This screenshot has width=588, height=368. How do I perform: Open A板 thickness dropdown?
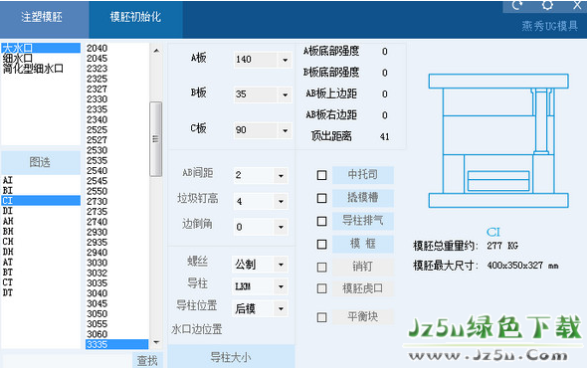coord(285,60)
